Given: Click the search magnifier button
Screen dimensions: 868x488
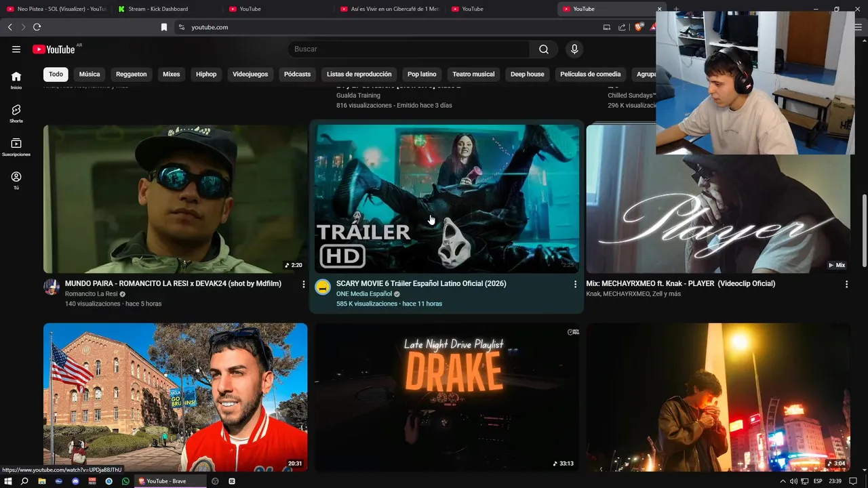Looking at the screenshot, I should [x=544, y=49].
